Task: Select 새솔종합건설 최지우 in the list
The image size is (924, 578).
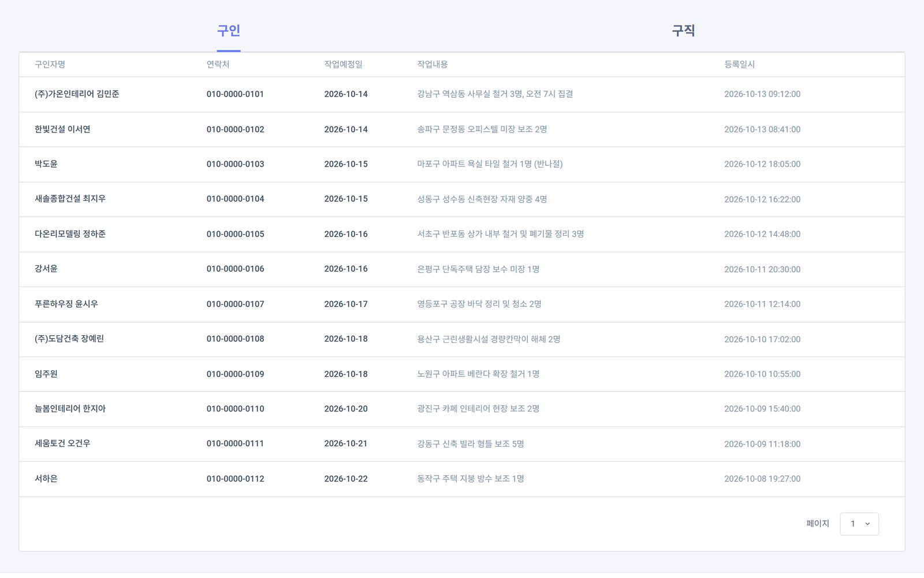Action: pyautogui.click(x=70, y=199)
